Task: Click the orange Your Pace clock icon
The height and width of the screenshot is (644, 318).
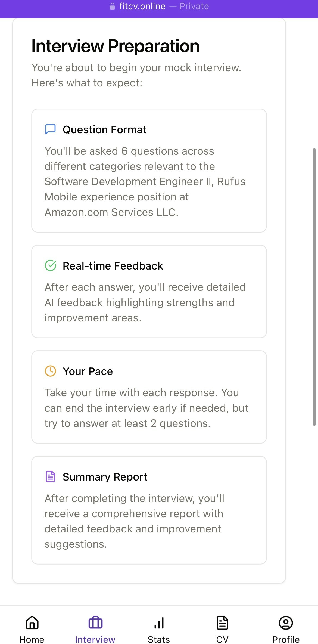Action: tap(50, 371)
